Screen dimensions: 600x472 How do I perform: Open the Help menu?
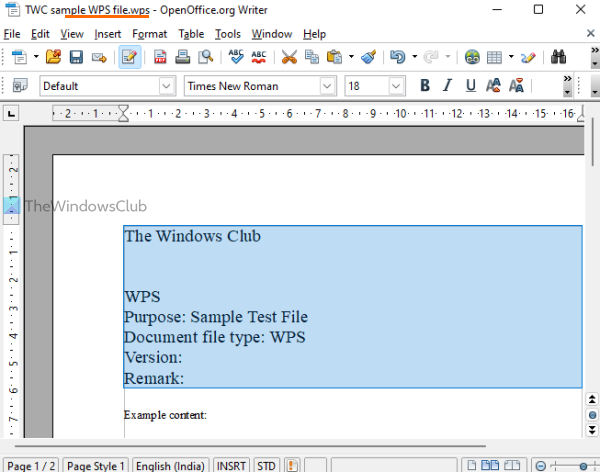pos(314,34)
